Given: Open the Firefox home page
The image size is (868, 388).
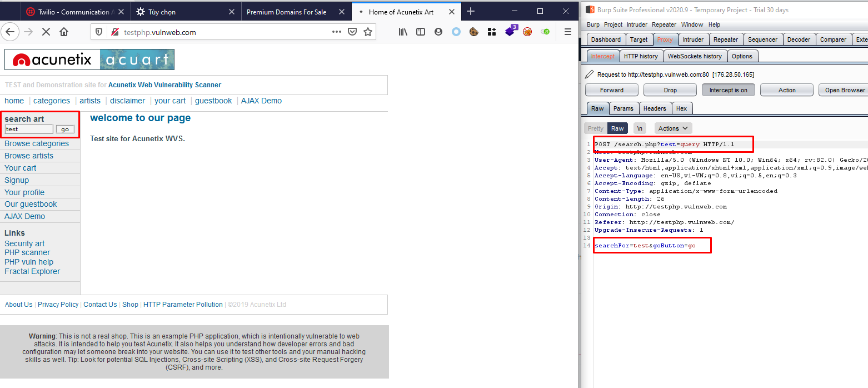Looking at the screenshot, I should tap(64, 32).
